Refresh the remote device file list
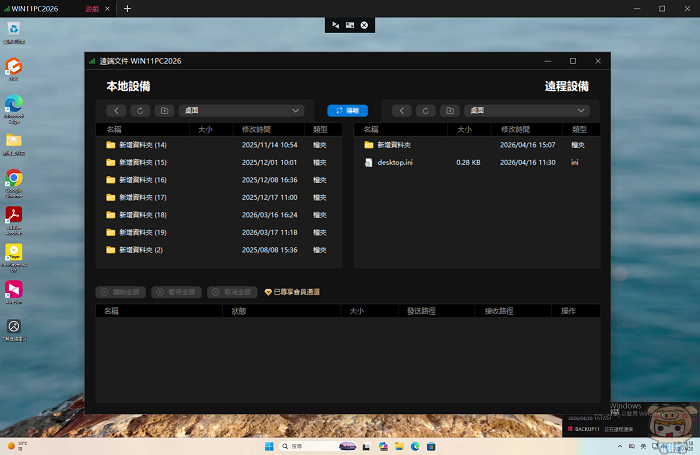This screenshot has width=700, height=455. (x=428, y=110)
